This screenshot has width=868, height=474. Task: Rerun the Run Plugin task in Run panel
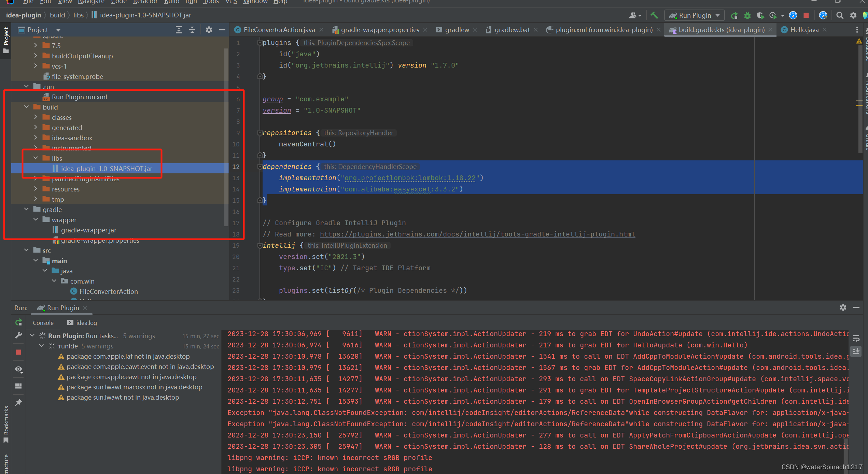click(x=19, y=322)
